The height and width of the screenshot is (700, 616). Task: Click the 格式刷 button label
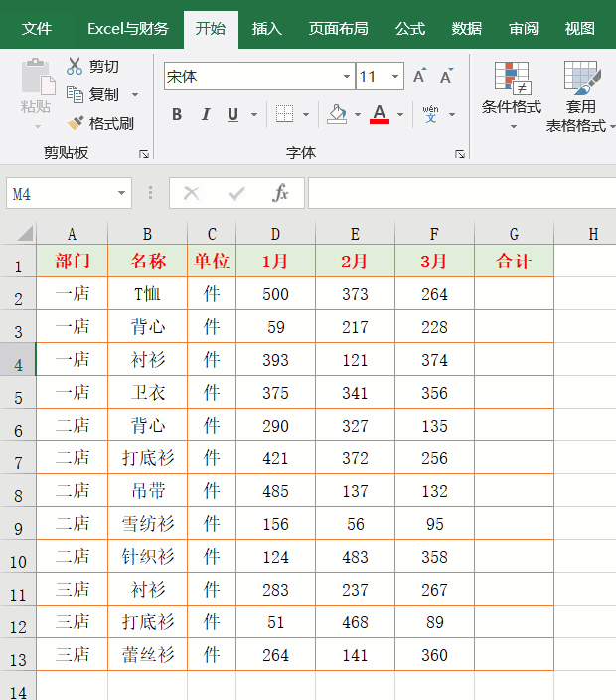(x=111, y=123)
